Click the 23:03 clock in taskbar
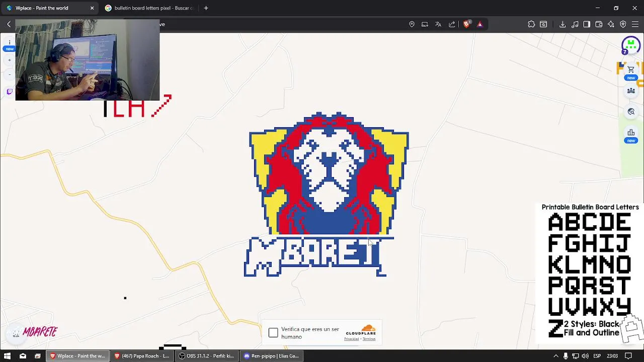The image size is (644, 362). (612, 356)
